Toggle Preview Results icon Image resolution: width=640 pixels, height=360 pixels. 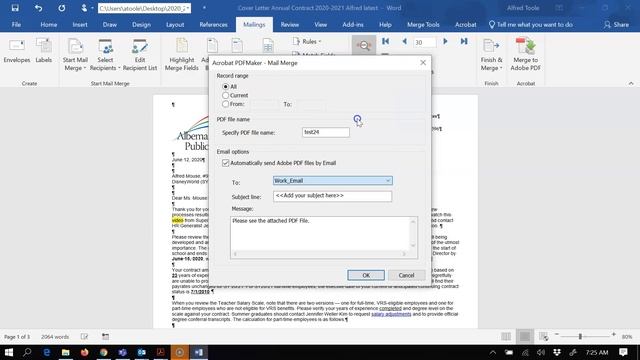tap(364, 45)
